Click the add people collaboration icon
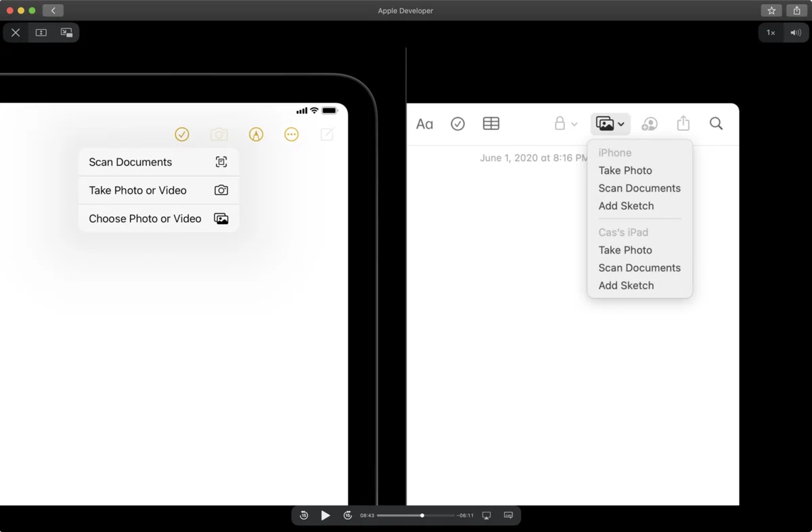This screenshot has width=812, height=532. [650, 124]
